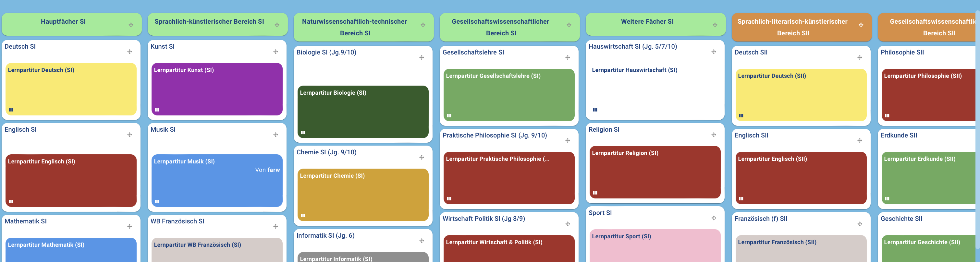
Task: Click board icon in Lernpartitur Hauswirtschaft (SI)
Action: point(595,110)
